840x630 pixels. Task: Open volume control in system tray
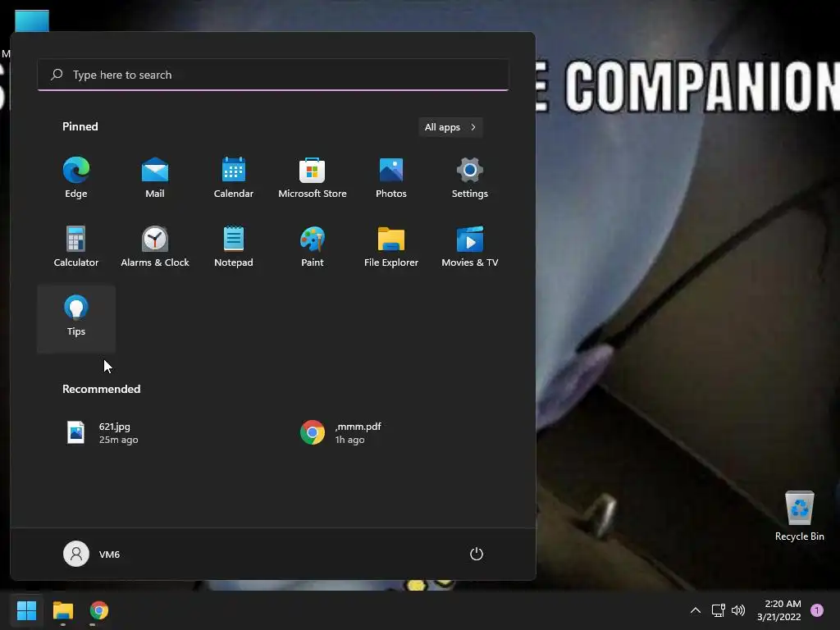tap(738, 610)
